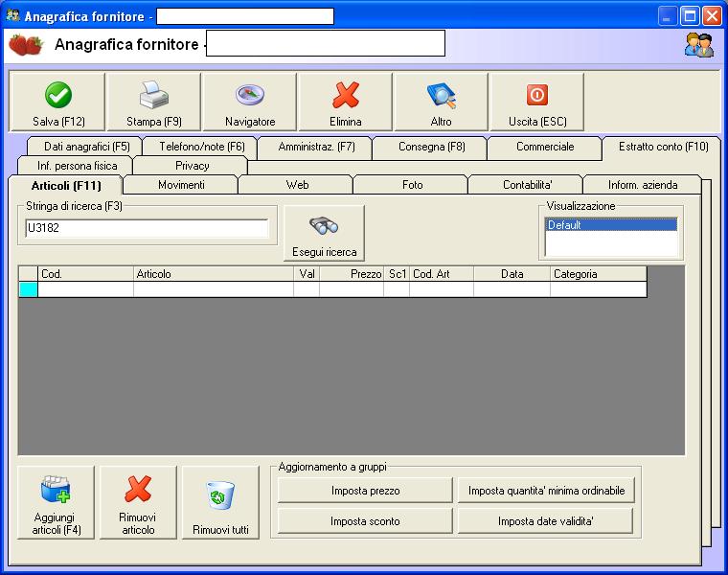Screen dimensions: 728x575
Task: Close the Anagrafica fornitore window
Action: 712,16
